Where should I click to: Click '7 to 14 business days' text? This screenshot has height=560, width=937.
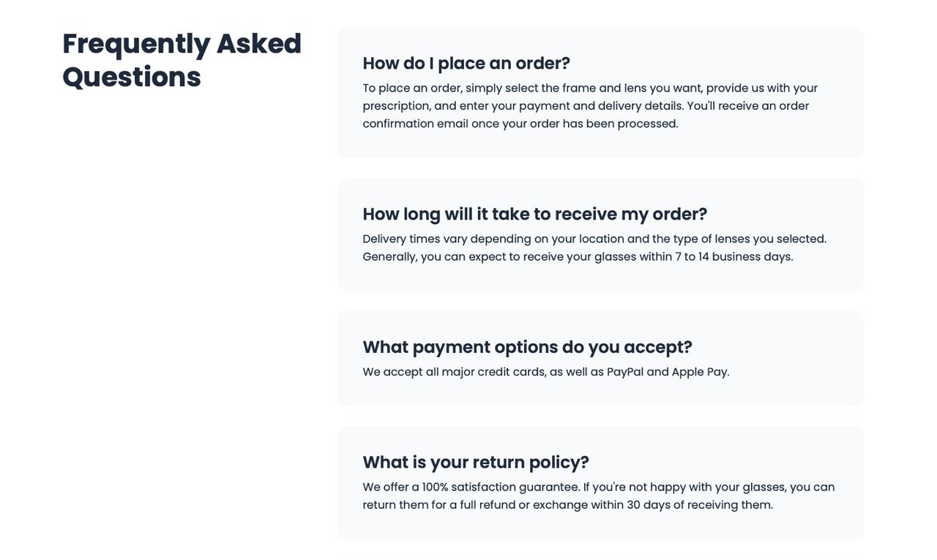733,256
